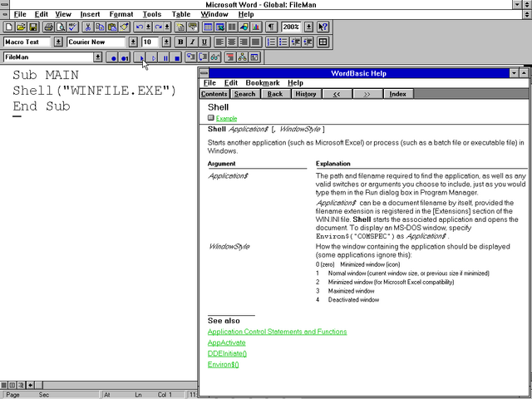Click the Paste clipboard icon

[x=112, y=27]
